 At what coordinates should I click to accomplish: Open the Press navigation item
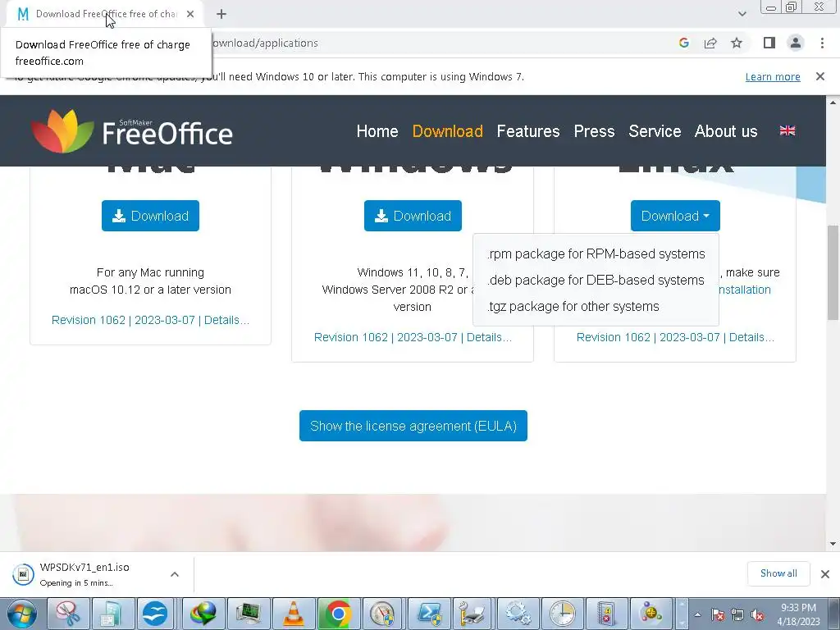point(594,131)
